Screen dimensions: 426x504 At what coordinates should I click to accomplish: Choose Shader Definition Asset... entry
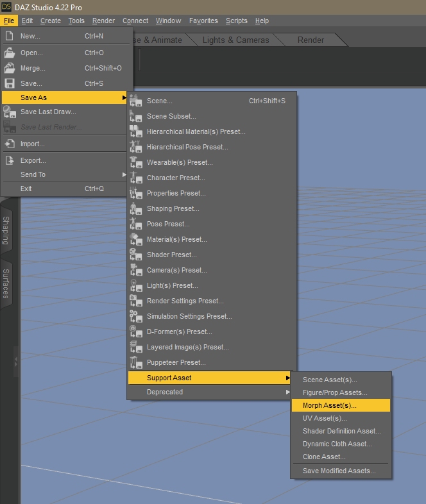point(341,431)
